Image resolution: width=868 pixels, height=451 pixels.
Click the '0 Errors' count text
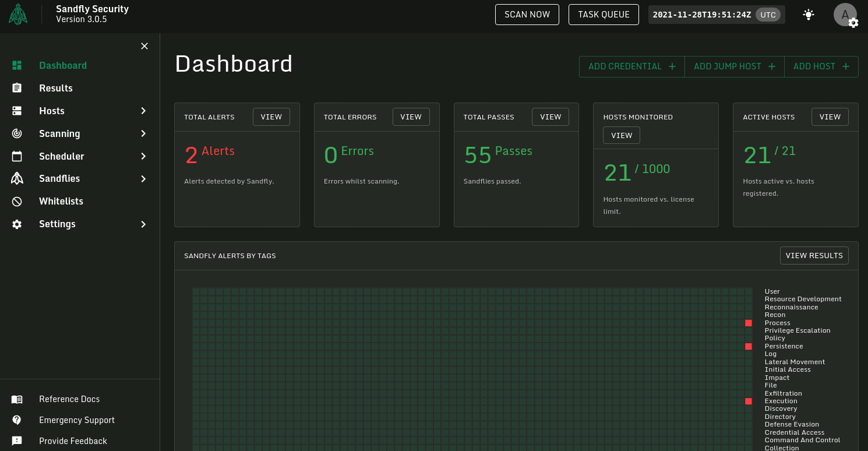point(349,154)
